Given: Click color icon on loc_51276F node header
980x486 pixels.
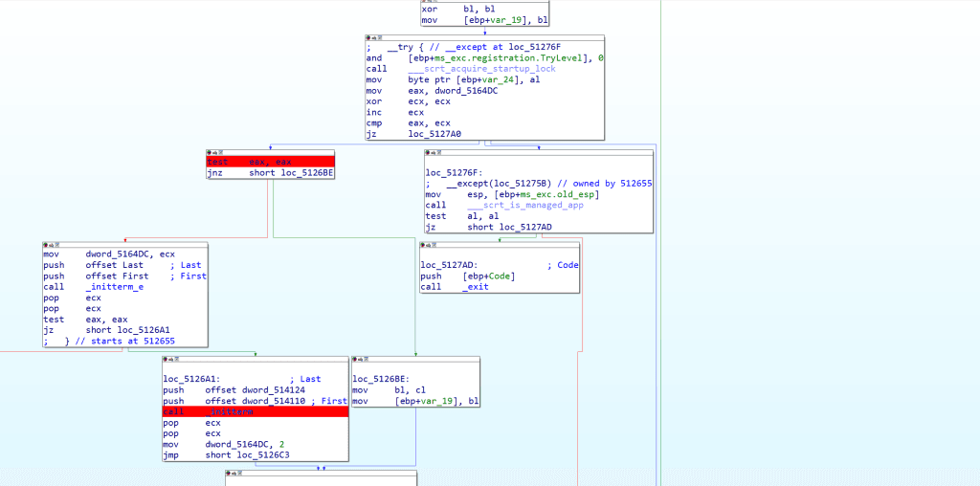Looking at the screenshot, I should tap(428, 152).
